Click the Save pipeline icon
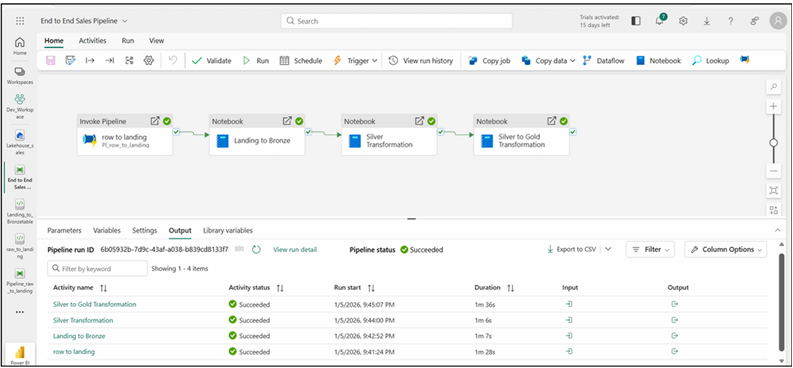The width and height of the screenshot is (793, 368). [x=51, y=61]
